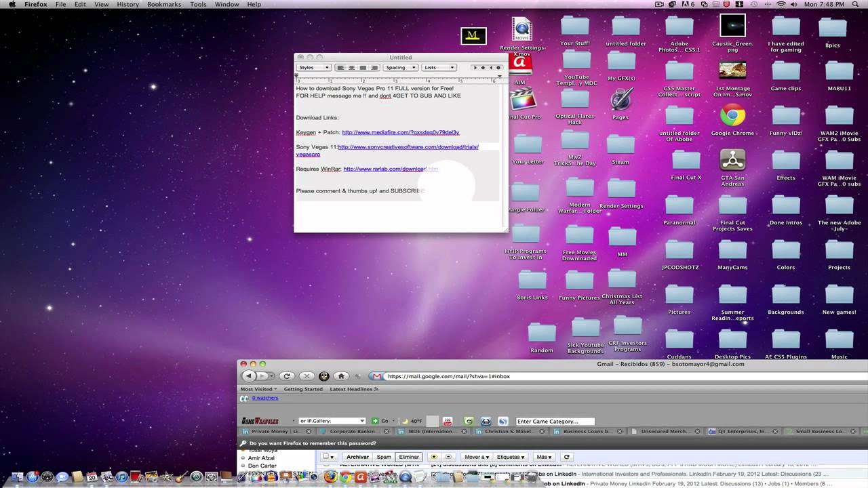Open Más dropdown in Gmail
Screen dimensions: 868x488
click(x=544, y=457)
